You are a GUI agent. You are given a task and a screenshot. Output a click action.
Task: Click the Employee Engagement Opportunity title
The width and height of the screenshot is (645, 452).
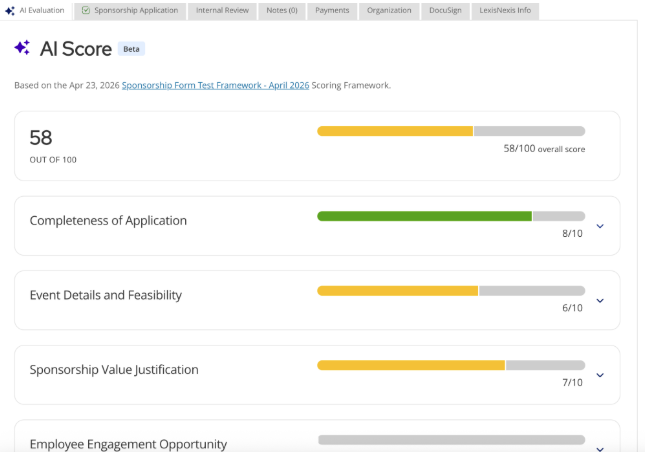coord(128,444)
